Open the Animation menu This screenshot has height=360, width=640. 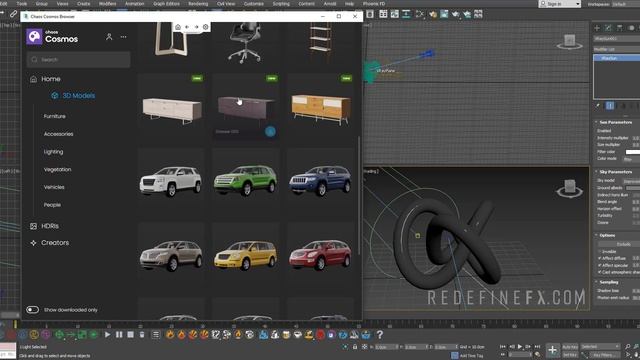(134, 4)
